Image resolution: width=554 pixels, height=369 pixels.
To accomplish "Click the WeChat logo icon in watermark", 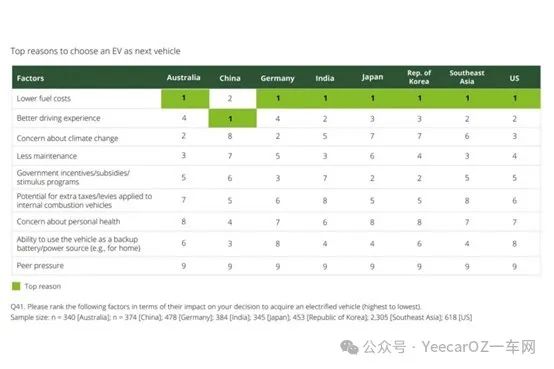I will pyautogui.click(x=349, y=347).
